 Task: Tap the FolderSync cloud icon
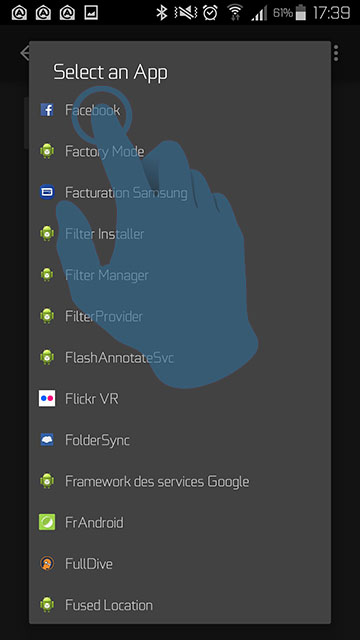(x=47, y=440)
